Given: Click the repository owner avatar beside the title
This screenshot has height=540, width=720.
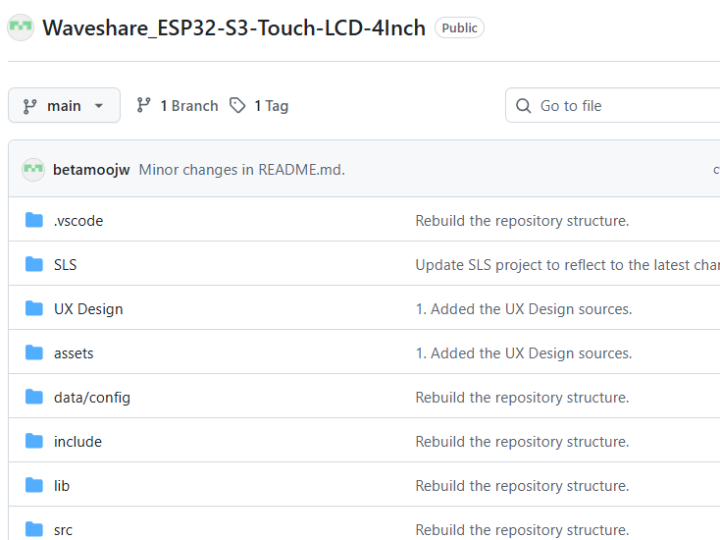Looking at the screenshot, I should point(20,28).
